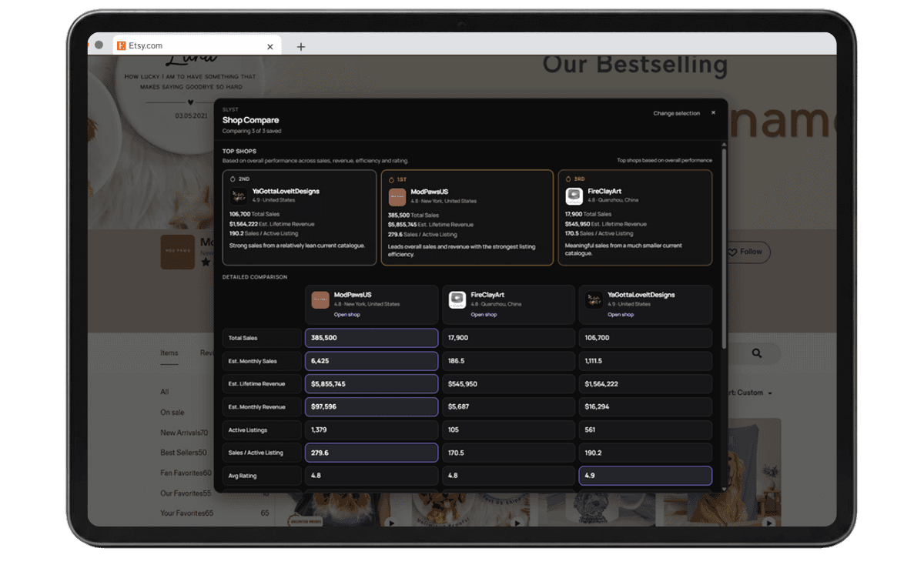Click the 105 active listings cell
The image size is (924, 585).
tap(509, 430)
